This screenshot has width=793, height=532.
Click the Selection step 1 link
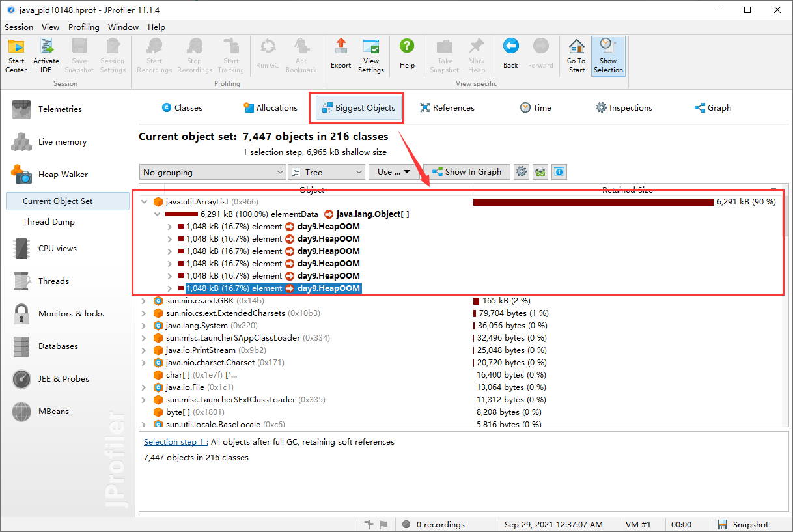click(176, 442)
